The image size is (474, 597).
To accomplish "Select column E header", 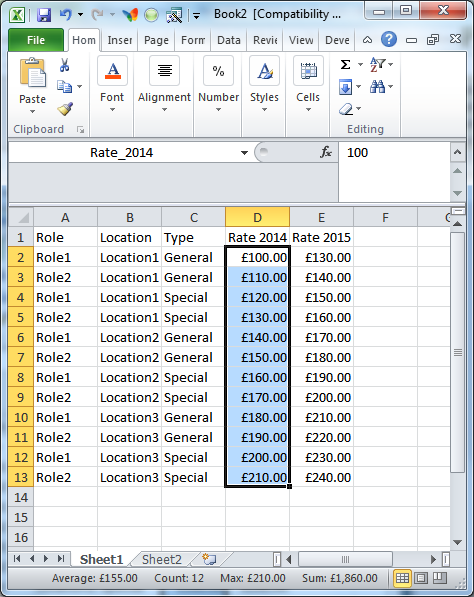I will (321, 217).
